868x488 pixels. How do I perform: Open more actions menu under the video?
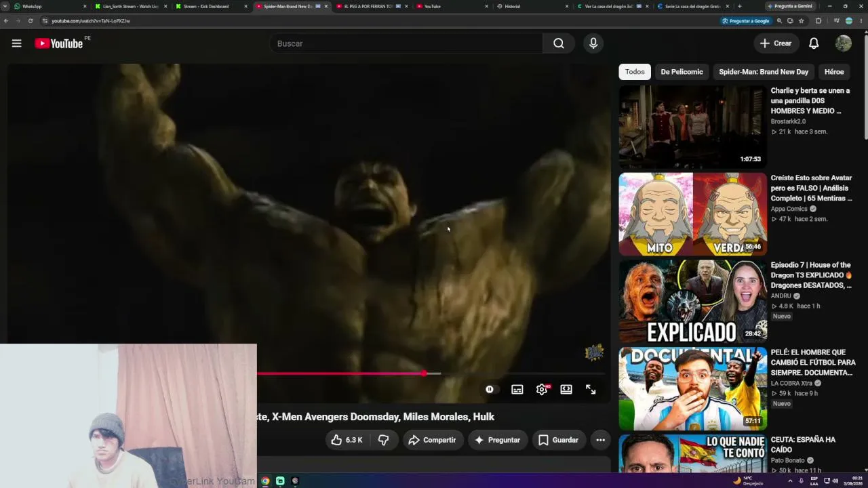pos(600,440)
